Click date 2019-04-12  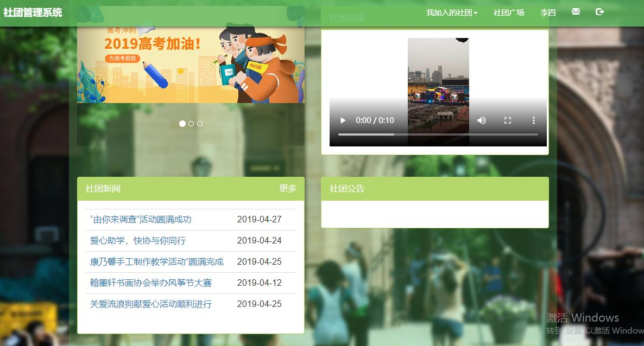coord(259,283)
